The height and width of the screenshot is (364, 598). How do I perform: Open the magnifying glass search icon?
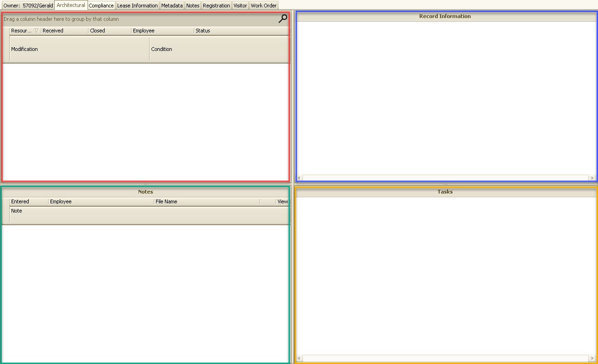283,19
